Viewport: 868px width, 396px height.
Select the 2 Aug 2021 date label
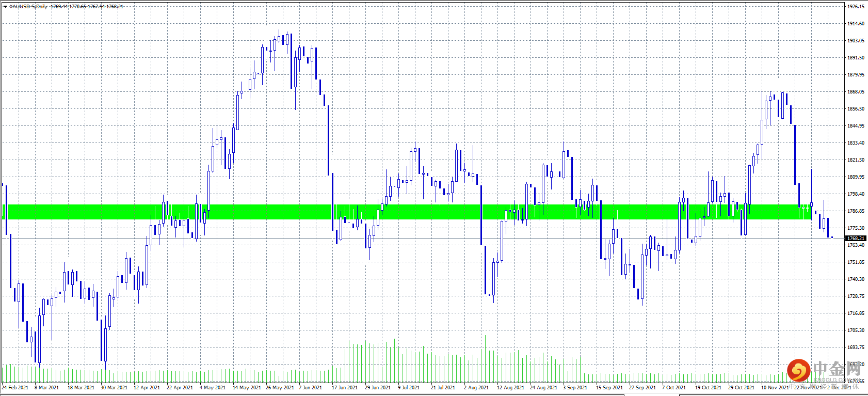[476, 387]
